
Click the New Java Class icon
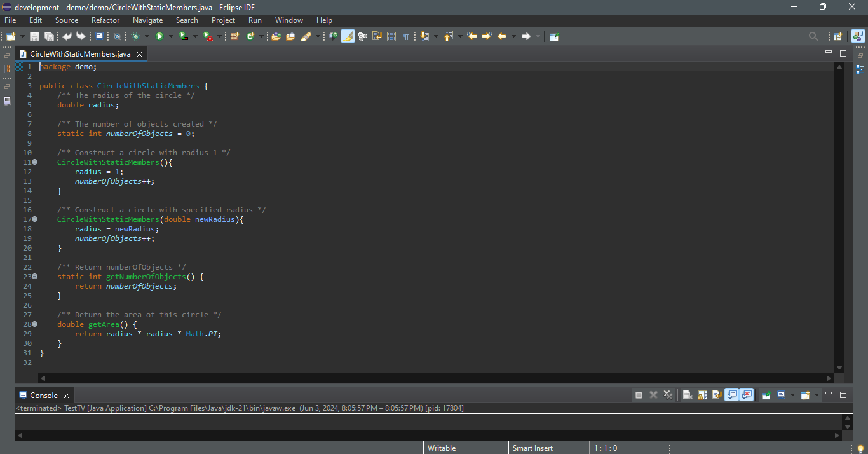click(x=250, y=36)
